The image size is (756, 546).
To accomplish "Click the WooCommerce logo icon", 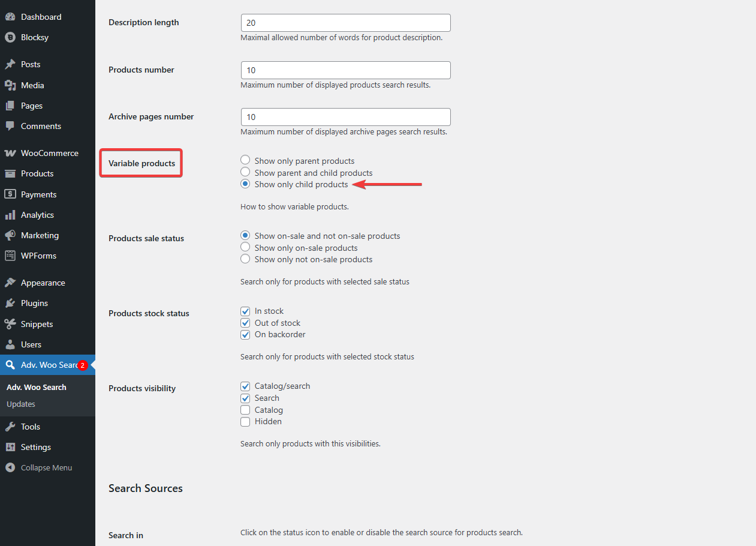I will click(x=10, y=153).
